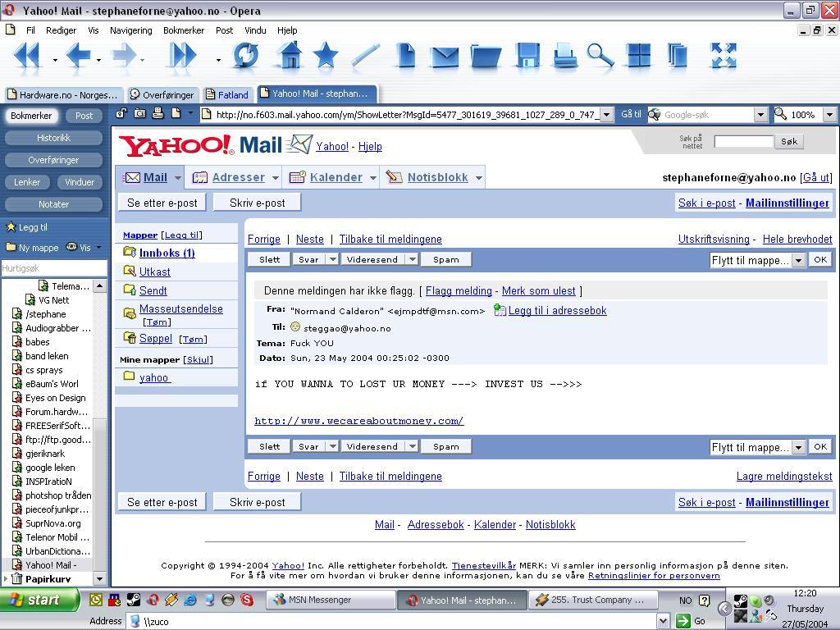The width and height of the screenshot is (840, 630).
Task: Reload the page with the refresh icon
Action: (x=246, y=56)
